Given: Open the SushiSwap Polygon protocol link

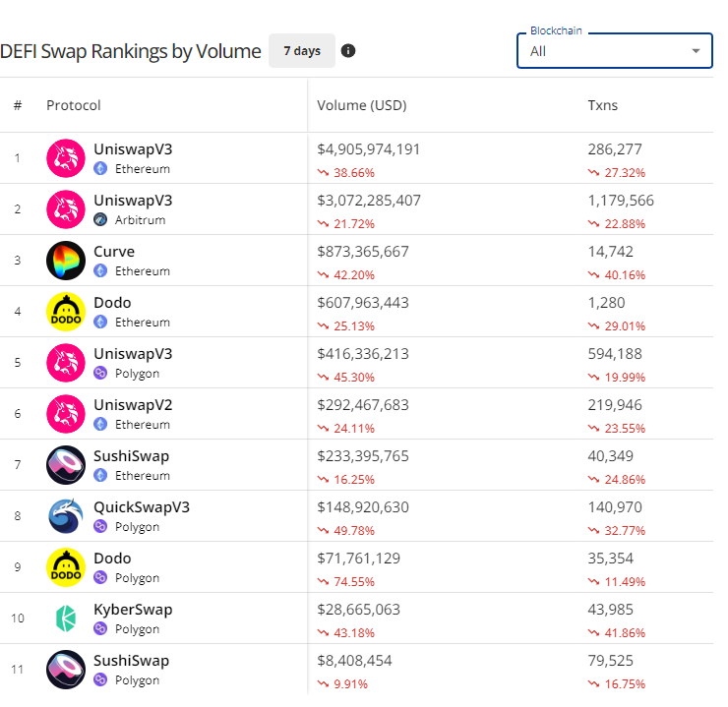Looking at the screenshot, I should point(131,661).
